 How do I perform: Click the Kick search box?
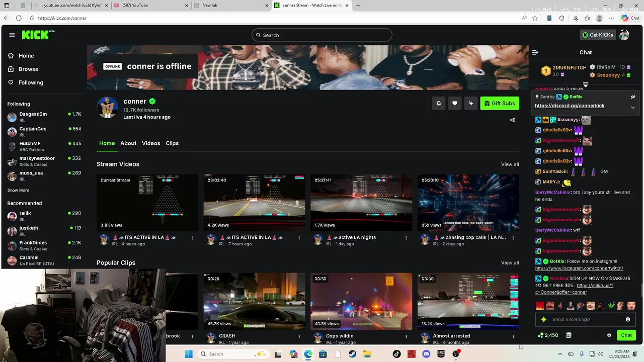(322, 35)
